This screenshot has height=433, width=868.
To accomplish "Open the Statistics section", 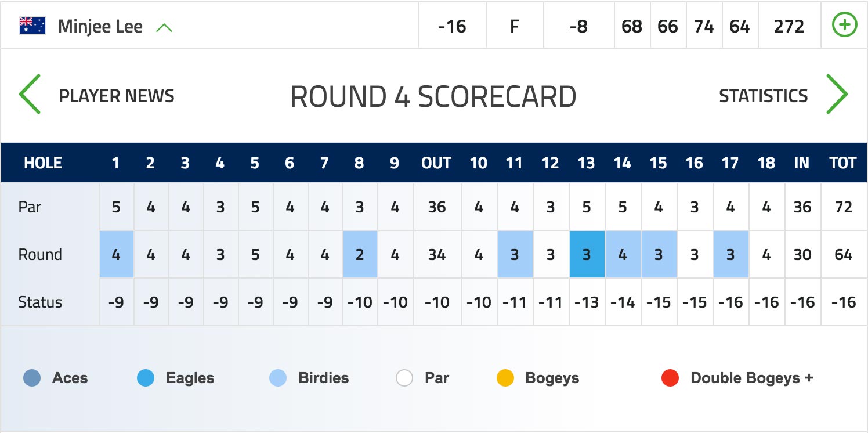I will [x=763, y=96].
